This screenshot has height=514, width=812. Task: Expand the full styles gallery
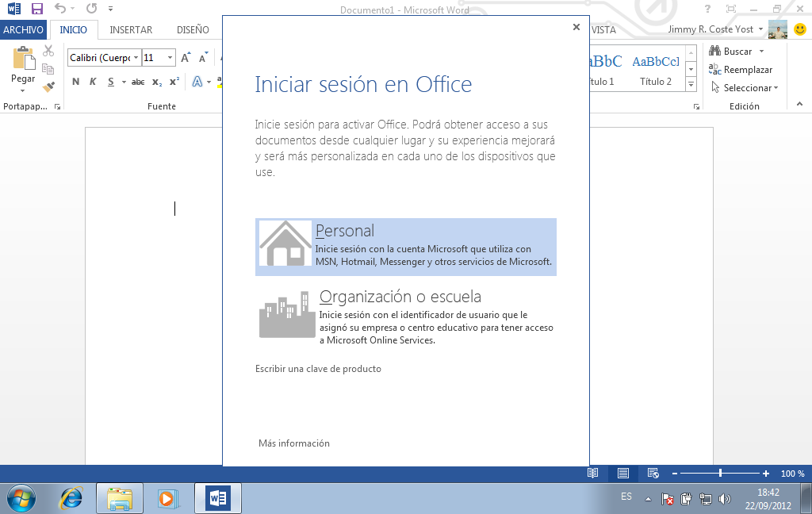pos(691,84)
